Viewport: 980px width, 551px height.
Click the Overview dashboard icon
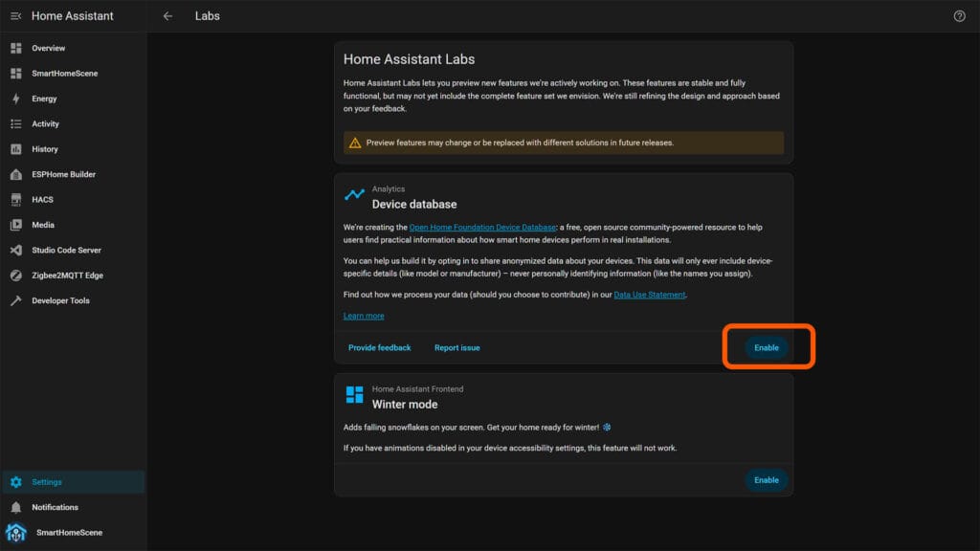[16, 48]
